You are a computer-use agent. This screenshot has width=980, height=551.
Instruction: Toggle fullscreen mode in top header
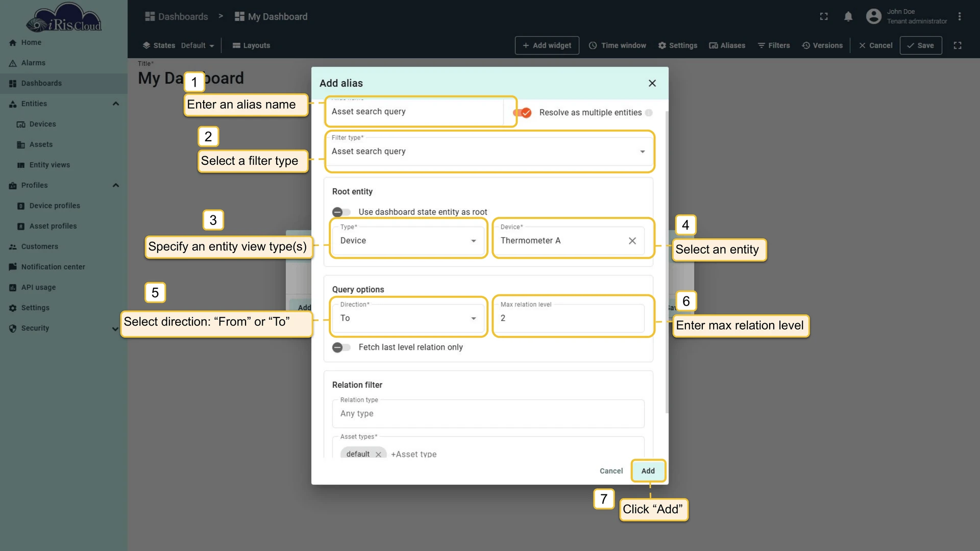[823, 16]
